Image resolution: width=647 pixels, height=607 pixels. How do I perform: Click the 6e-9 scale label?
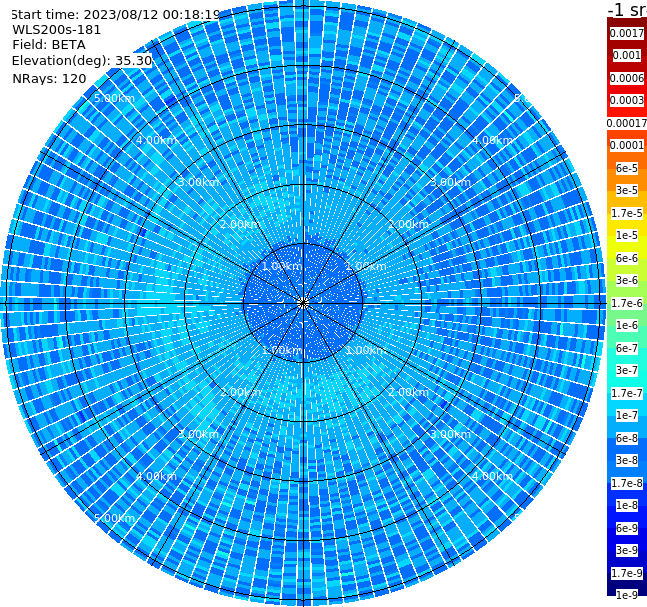(627, 528)
